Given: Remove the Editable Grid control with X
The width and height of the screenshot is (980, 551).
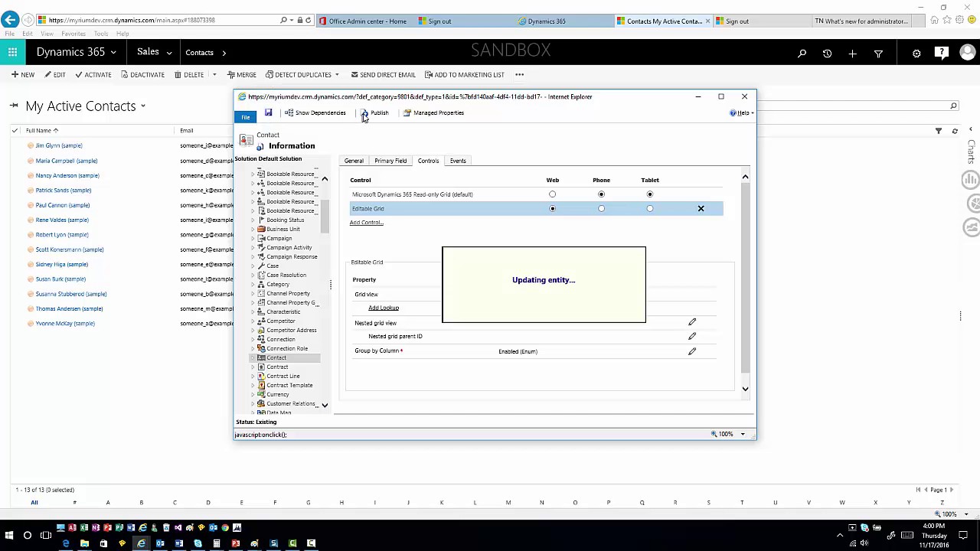Looking at the screenshot, I should (x=701, y=209).
